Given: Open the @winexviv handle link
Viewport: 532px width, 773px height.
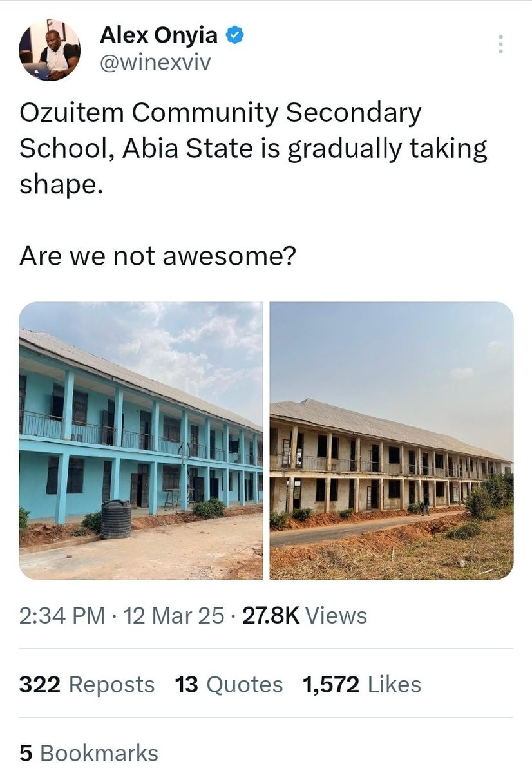Looking at the screenshot, I should (x=155, y=62).
